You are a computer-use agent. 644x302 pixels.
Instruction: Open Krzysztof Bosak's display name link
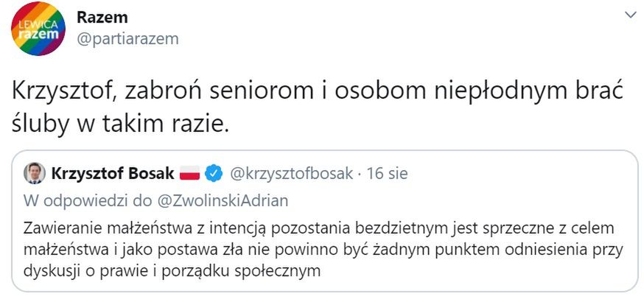coord(113,174)
